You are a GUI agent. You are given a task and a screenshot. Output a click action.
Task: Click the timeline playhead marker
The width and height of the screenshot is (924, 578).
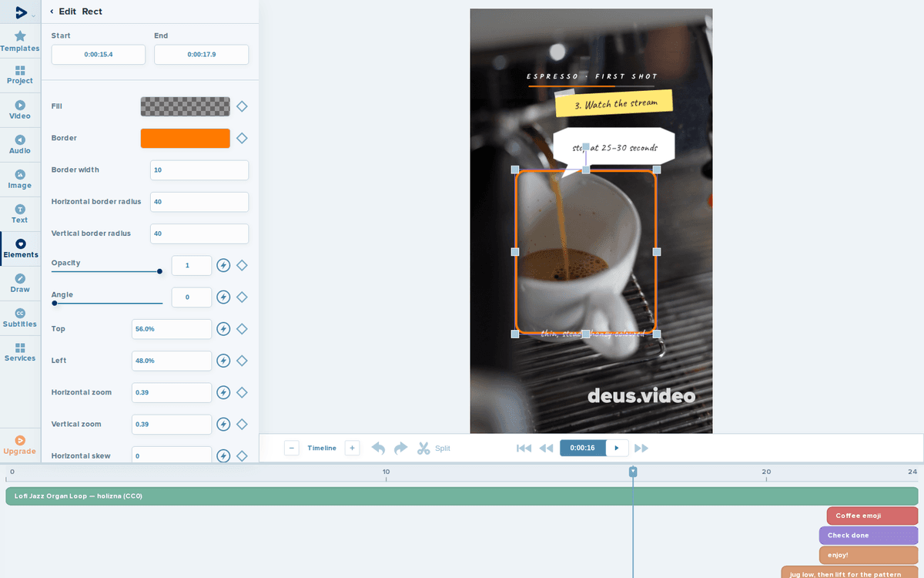633,471
